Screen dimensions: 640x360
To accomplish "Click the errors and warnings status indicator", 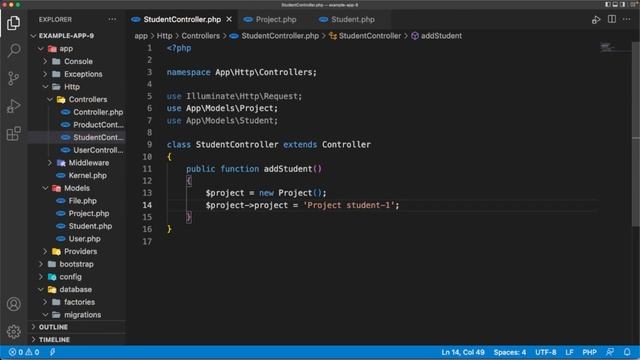I will click(24, 352).
